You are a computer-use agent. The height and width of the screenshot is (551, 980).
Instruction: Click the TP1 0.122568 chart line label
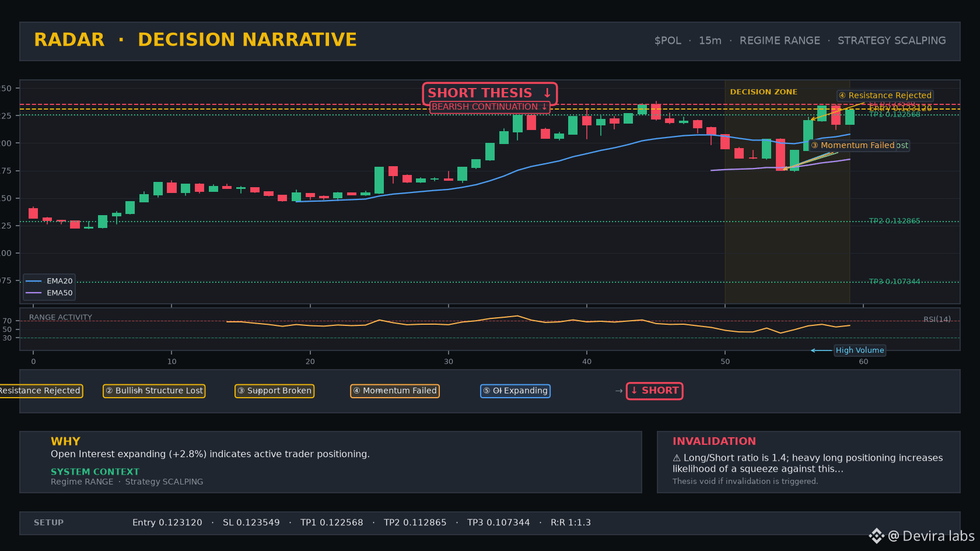pyautogui.click(x=894, y=114)
